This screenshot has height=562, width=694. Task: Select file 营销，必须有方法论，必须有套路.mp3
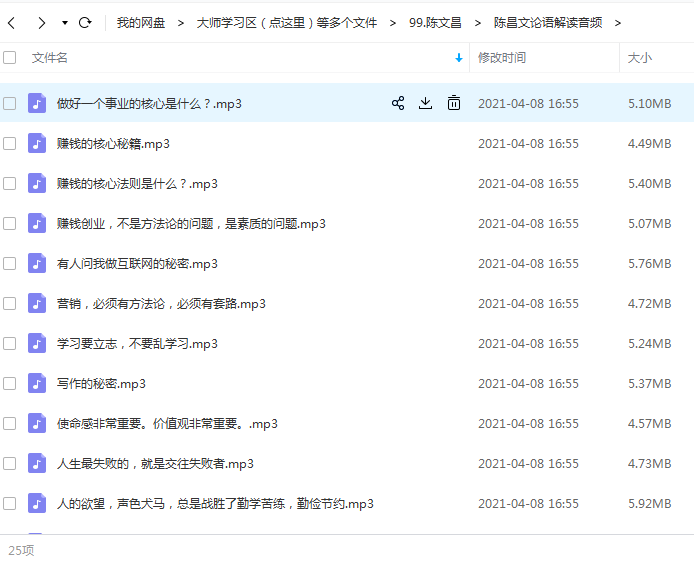tap(161, 304)
